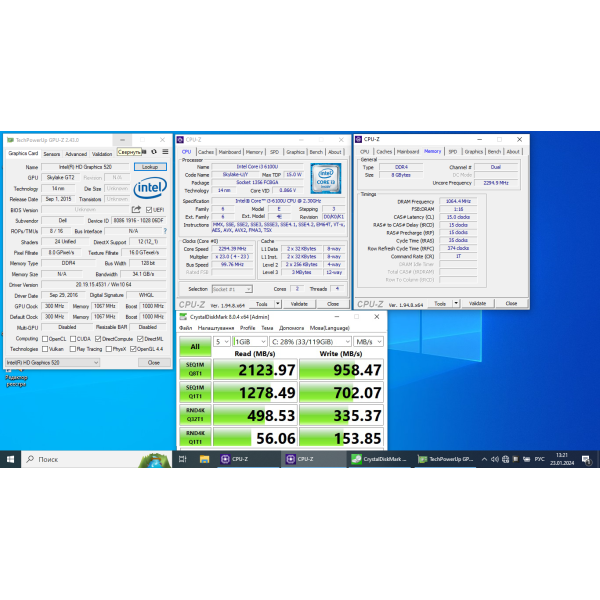The width and height of the screenshot is (600, 600).
Task: Run the SEQ1M Q8T1 test
Action: click(x=195, y=369)
